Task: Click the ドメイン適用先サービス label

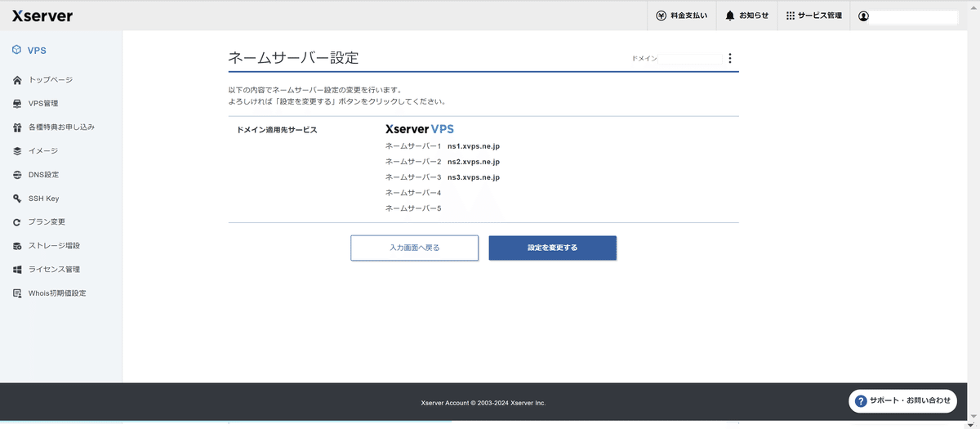Action: pos(277,130)
